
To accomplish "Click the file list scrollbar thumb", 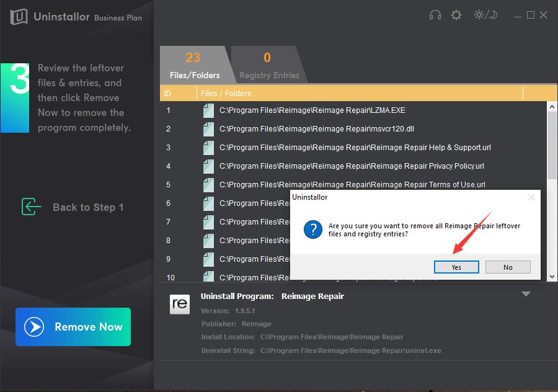I will tap(552, 146).
